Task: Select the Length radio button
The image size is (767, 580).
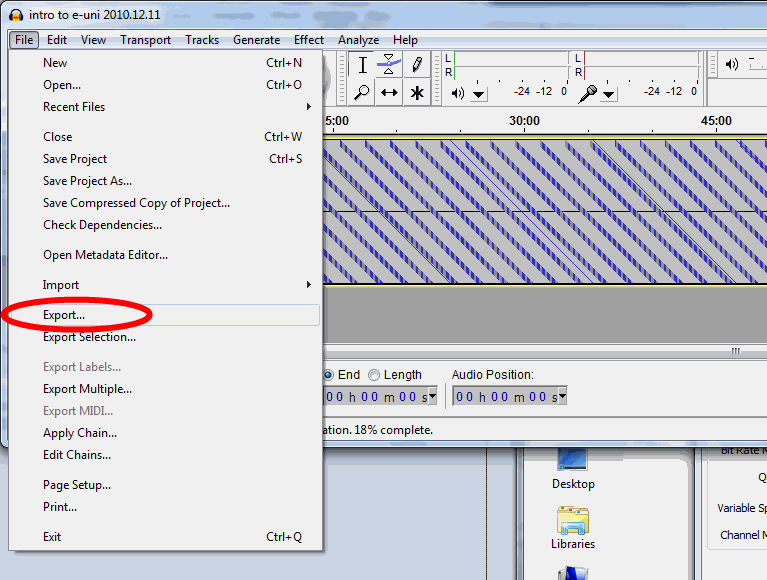Action: click(x=374, y=375)
